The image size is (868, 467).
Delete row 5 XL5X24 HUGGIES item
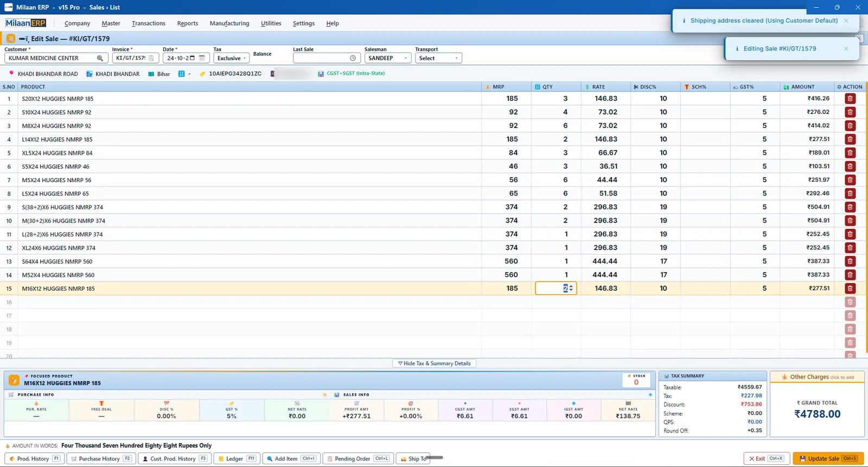[x=850, y=153]
